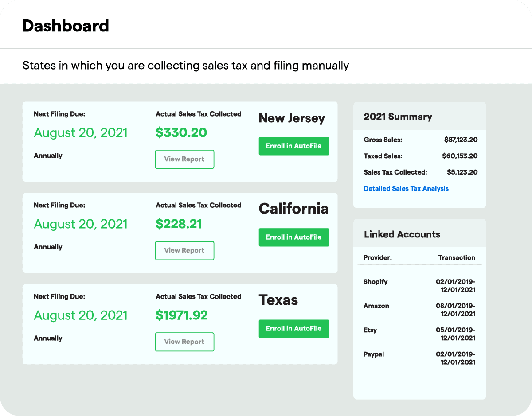The image size is (532, 416).
Task: Open the Texas View Report button
Action: point(184,342)
